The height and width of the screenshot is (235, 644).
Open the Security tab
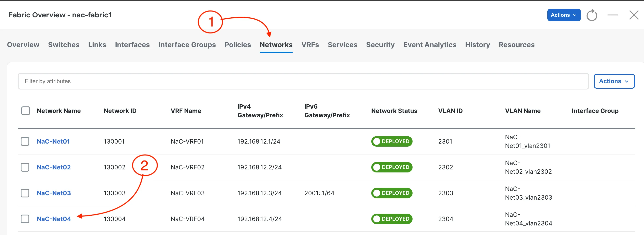click(x=380, y=45)
